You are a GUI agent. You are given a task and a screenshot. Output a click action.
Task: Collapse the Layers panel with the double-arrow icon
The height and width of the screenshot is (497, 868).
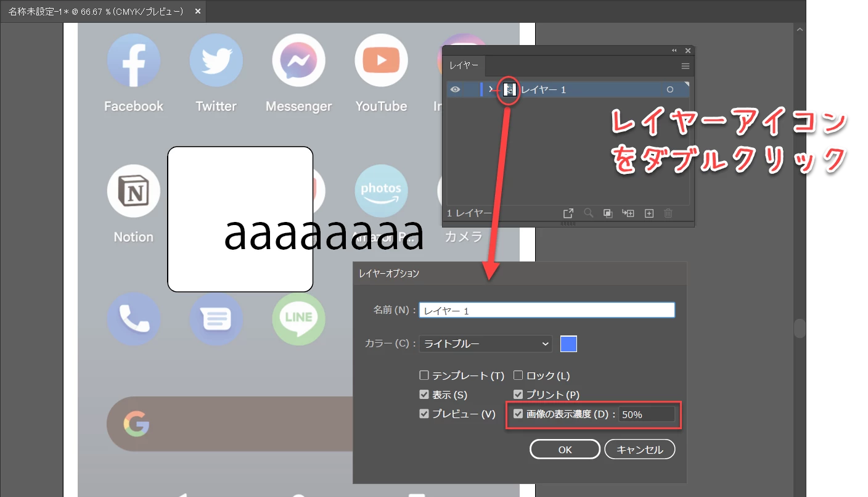pos(674,51)
